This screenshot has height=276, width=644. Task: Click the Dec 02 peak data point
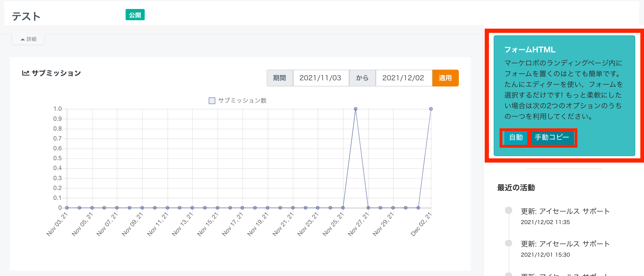[431, 109]
